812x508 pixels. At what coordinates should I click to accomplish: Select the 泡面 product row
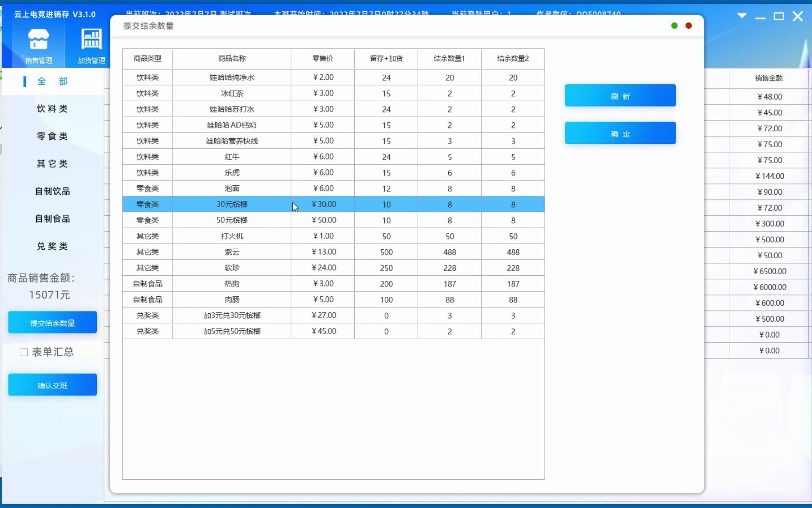click(x=334, y=189)
